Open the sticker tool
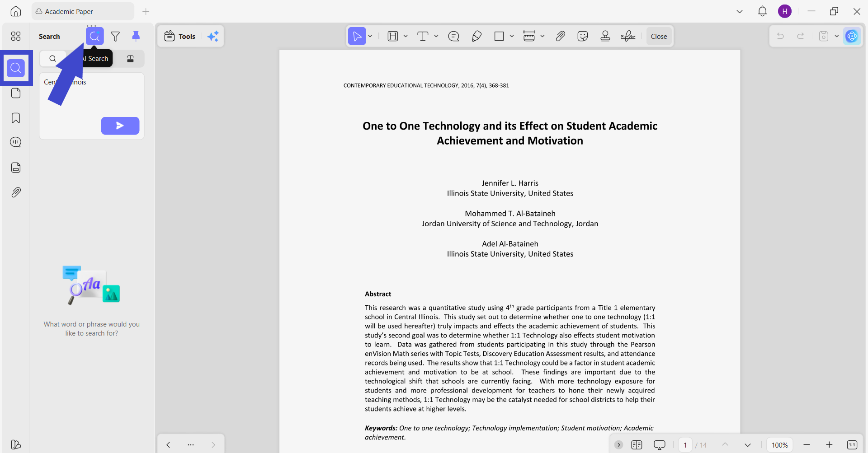Viewport: 868px width, 453px height. pyautogui.click(x=583, y=36)
